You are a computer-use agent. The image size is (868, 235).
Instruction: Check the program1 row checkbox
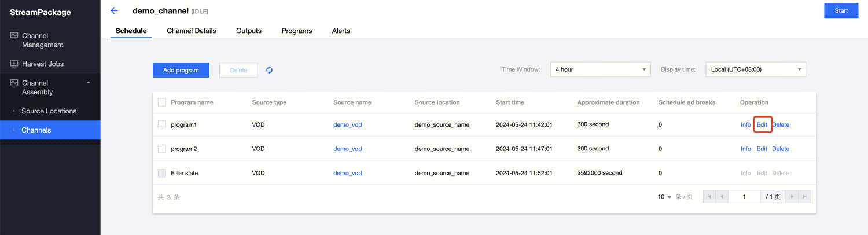pyautogui.click(x=162, y=124)
